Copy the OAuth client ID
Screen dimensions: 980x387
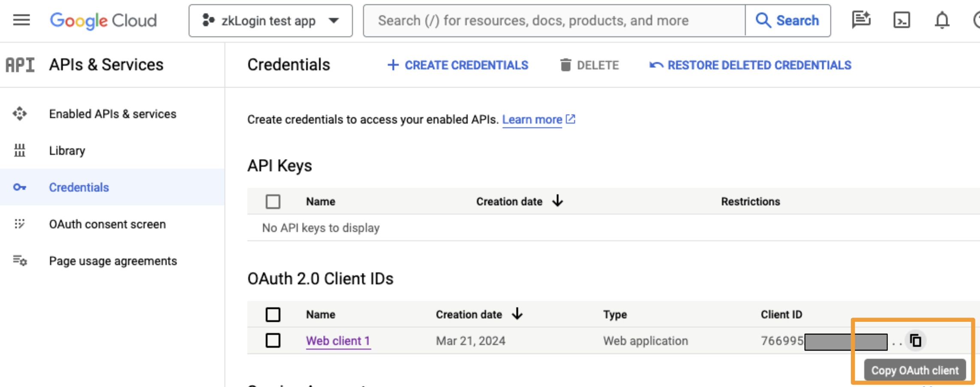pos(916,341)
